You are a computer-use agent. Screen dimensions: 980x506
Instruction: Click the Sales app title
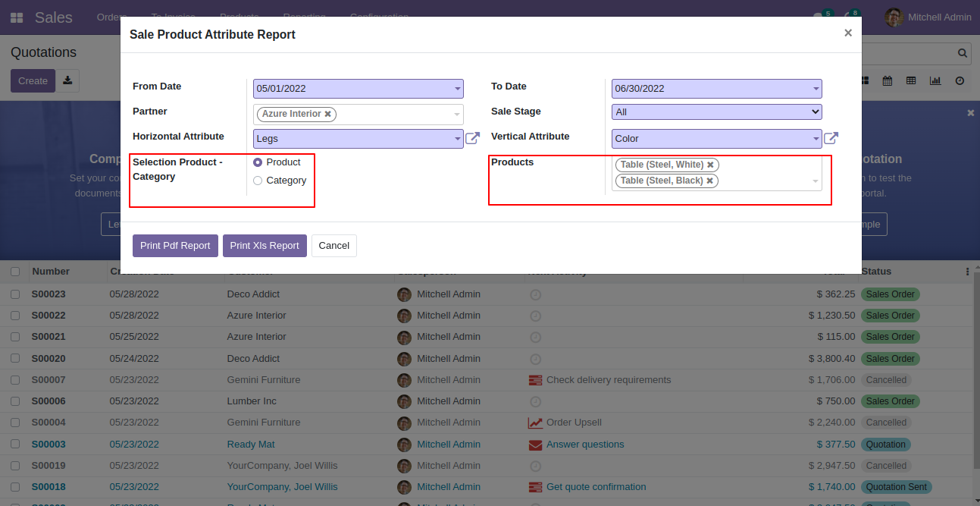click(x=54, y=17)
